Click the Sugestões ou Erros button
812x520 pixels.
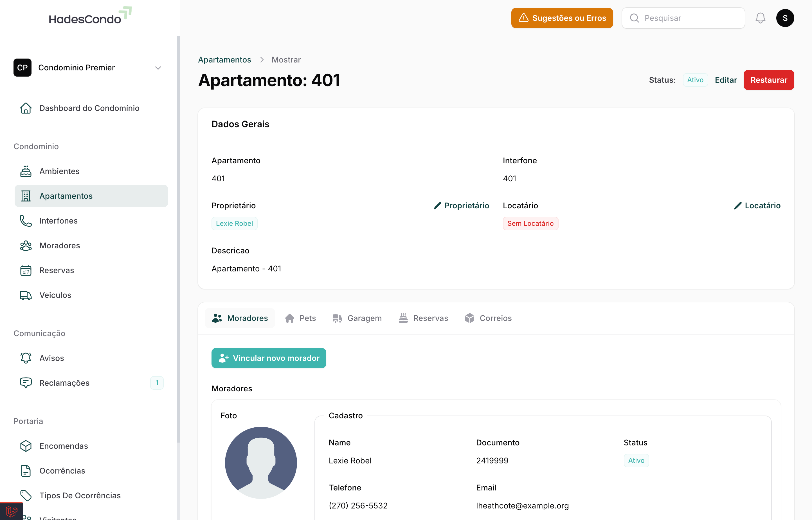tap(562, 18)
